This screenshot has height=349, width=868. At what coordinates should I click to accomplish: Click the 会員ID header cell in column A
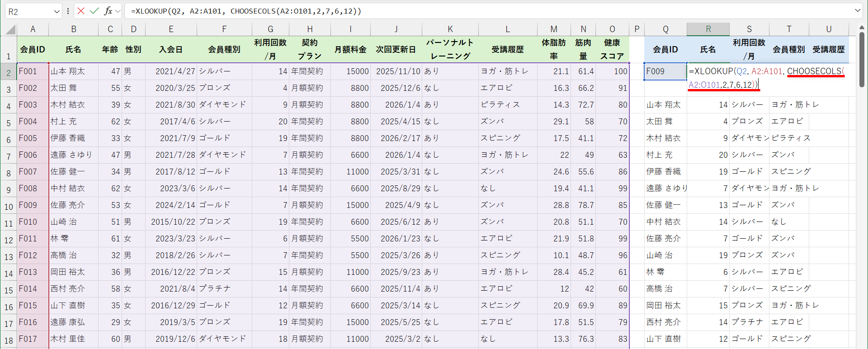33,49
